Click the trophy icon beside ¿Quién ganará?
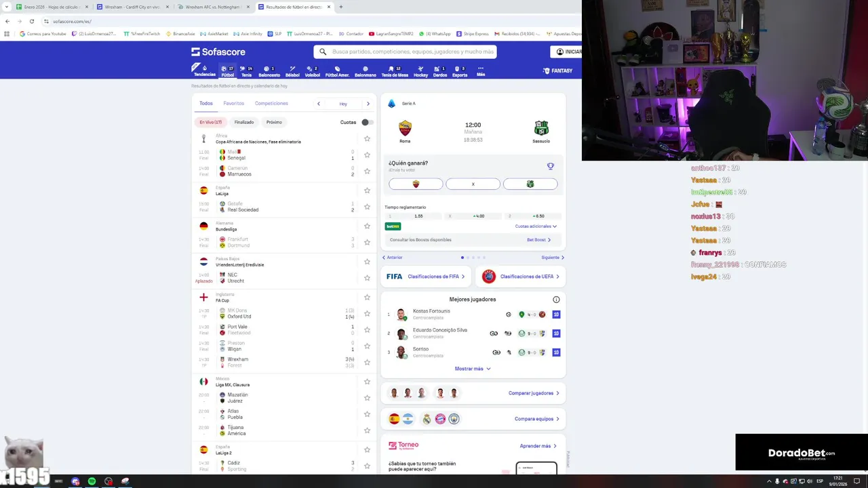This screenshot has width=868, height=488. coord(551,166)
